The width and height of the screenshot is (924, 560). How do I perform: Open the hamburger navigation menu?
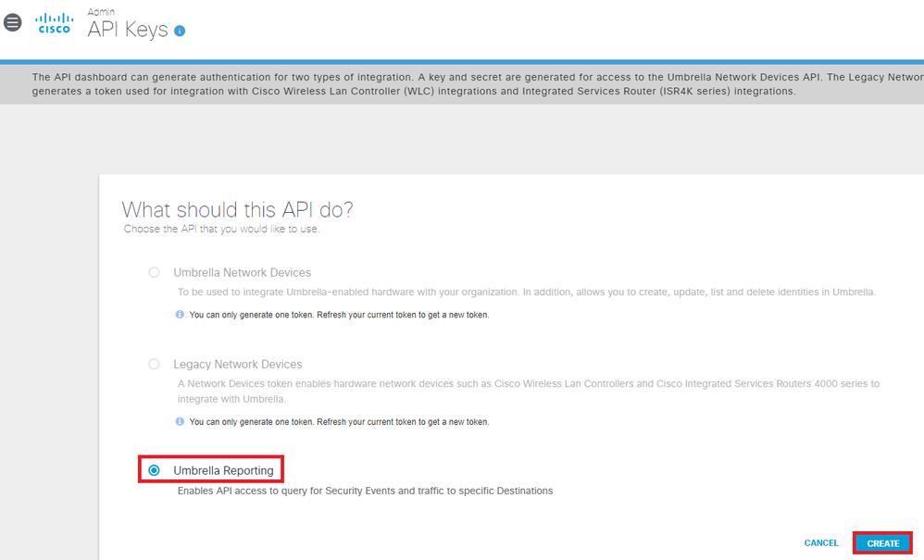point(12,23)
